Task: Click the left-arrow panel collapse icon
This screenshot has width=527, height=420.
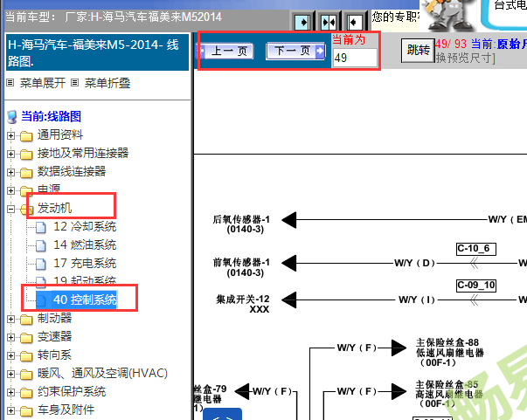Action: click(x=354, y=23)
